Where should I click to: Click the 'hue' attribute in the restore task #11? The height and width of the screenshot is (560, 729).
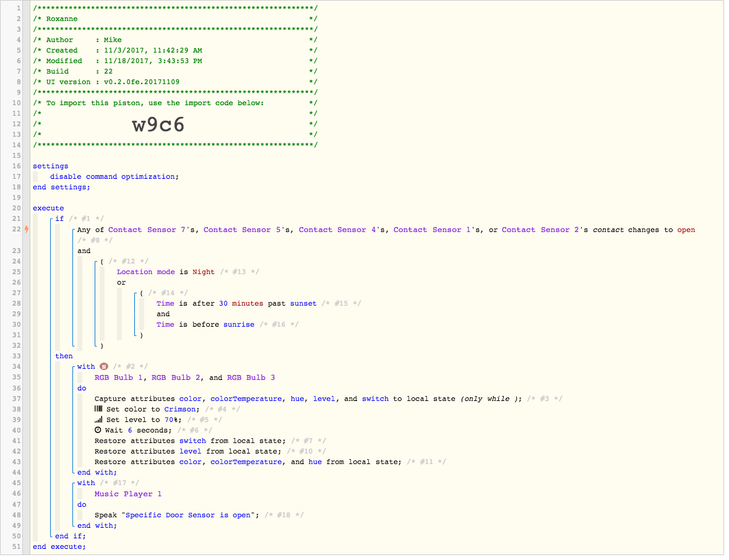tap(315, 462)
